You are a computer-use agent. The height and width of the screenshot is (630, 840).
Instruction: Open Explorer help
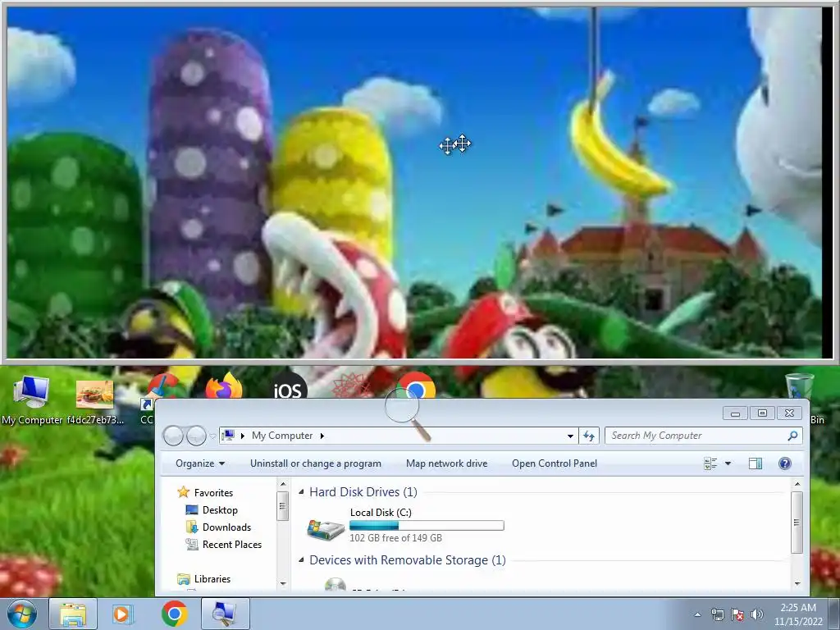click(x=784, y=463)
